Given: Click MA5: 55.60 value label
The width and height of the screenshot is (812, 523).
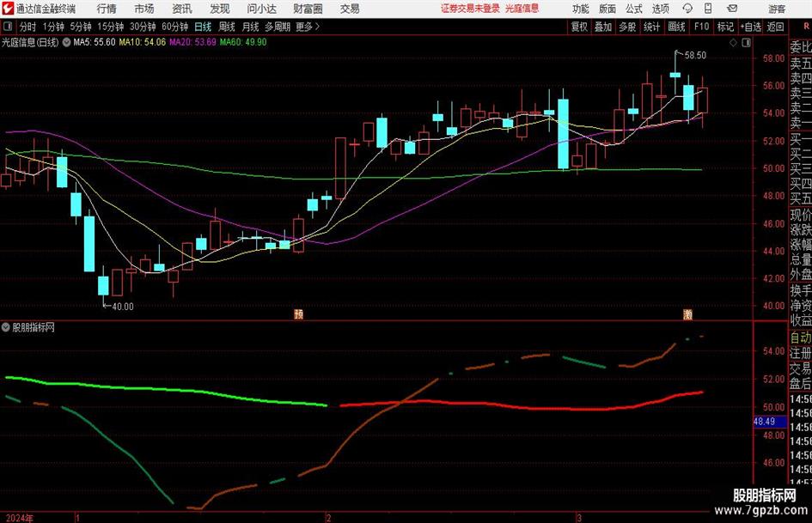Looking at the screenshot, I should (95, 42).
